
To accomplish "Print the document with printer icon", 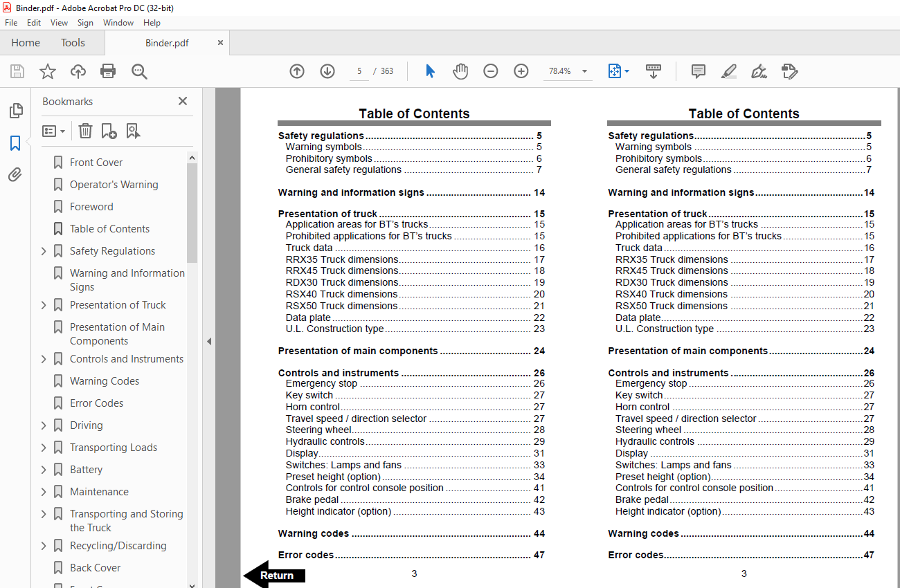I will [x=108, y=71].
